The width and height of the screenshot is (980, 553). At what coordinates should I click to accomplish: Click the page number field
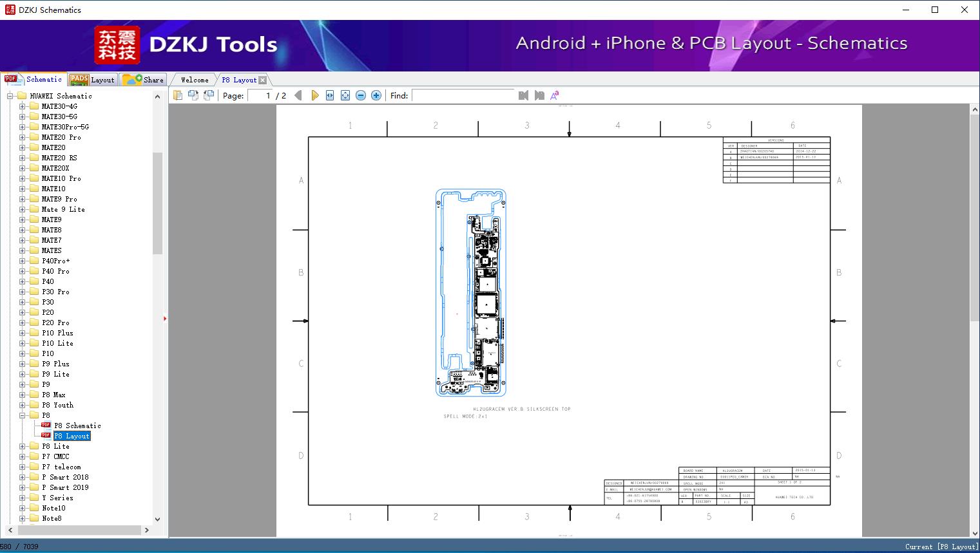click(260, 95)
